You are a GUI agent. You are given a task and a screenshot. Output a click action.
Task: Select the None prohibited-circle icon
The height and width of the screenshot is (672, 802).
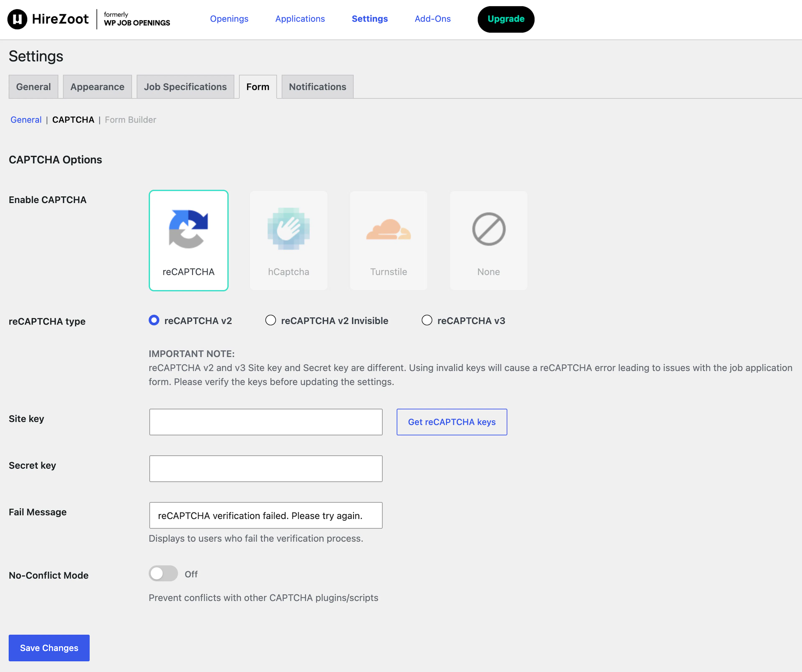coord(489,229)
